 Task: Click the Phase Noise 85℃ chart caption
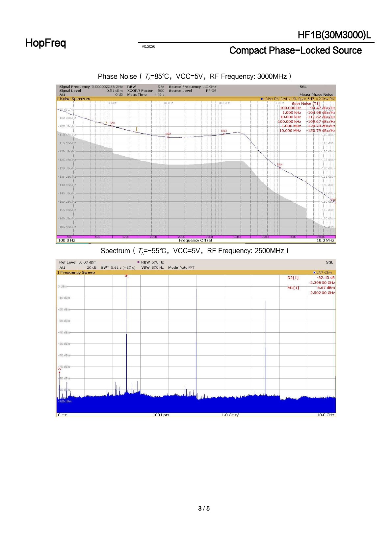coord(195,76)
